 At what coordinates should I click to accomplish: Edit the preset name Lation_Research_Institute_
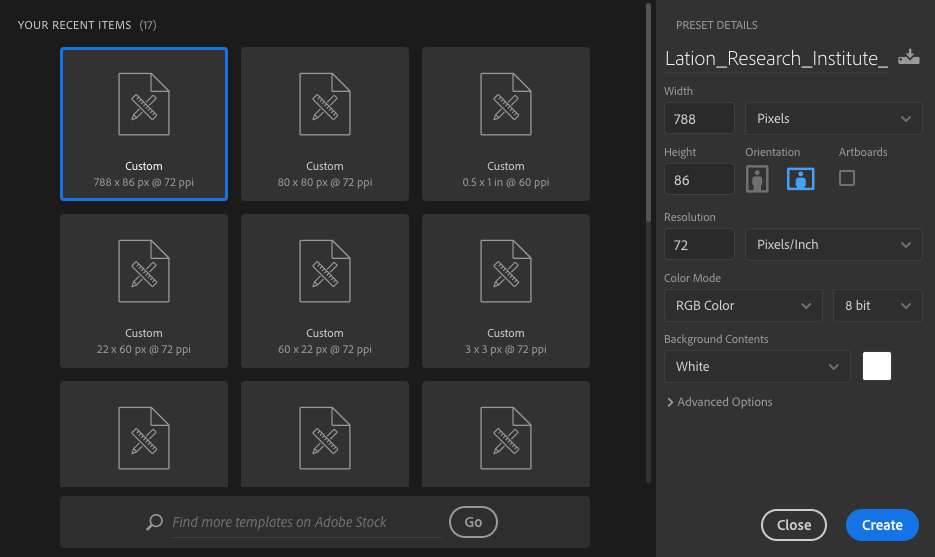776,58
